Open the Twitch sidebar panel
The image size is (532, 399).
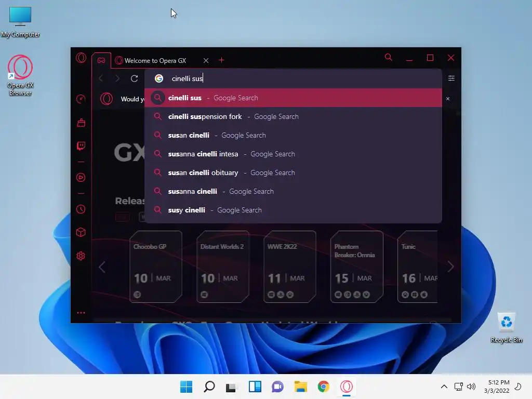pos(81,146)
